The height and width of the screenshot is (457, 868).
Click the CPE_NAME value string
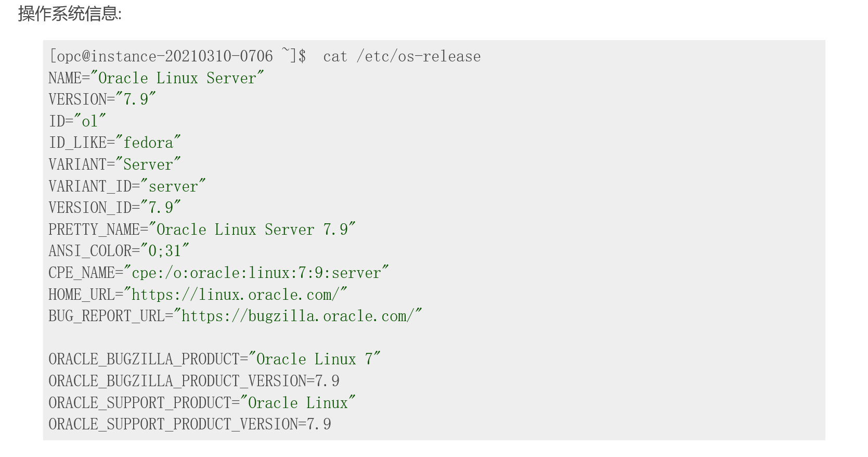(x=256, y=273)
